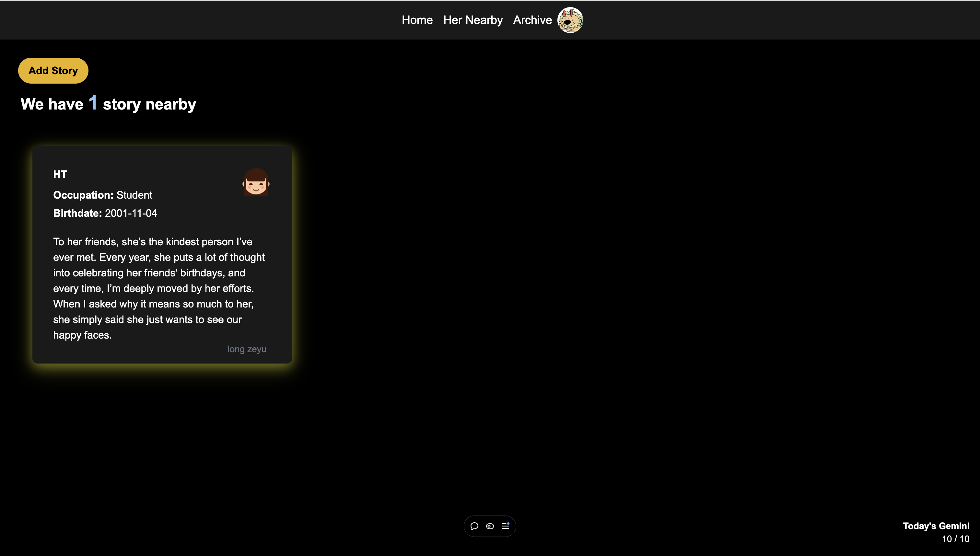
Task: Click the HT name heading on card
Action: (x=60, y=174)
